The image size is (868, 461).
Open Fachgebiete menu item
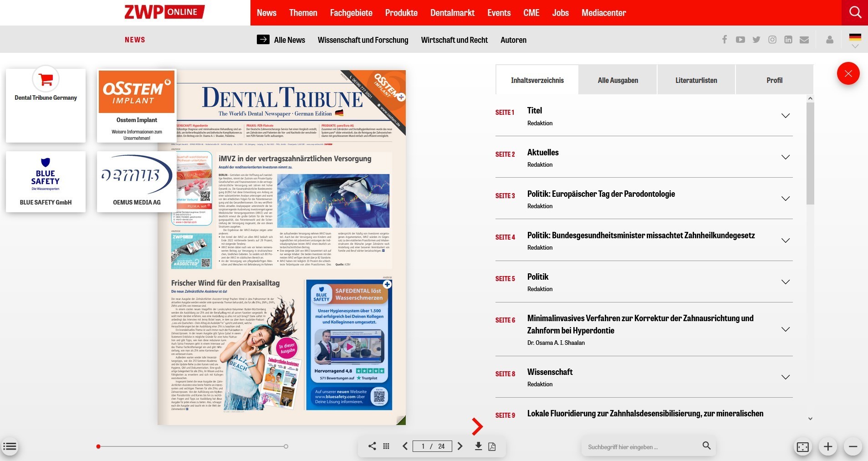point(351,13)
